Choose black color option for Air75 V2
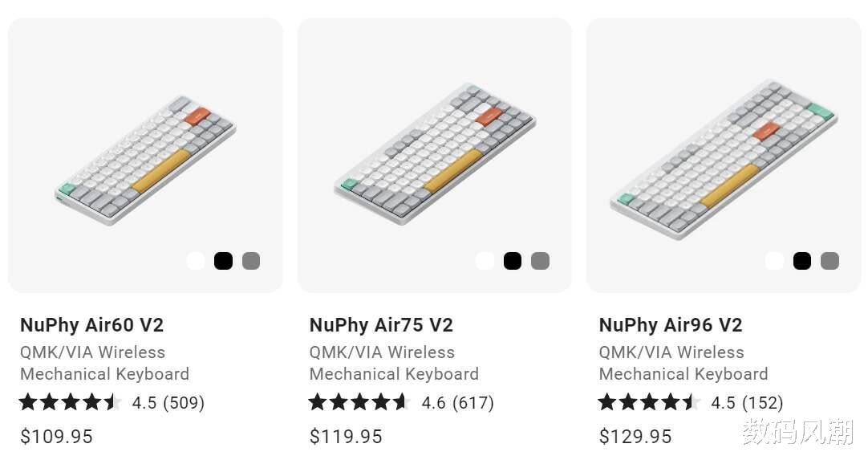The height and width of the screenshot is (464, 868). [513, 261]
